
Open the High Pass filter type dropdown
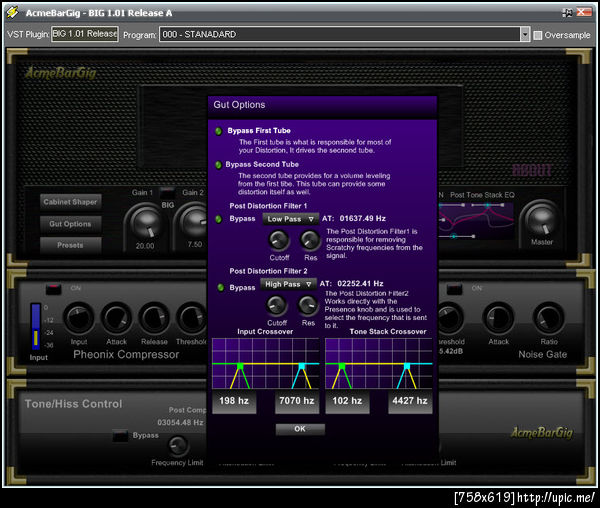coord(288,284)
